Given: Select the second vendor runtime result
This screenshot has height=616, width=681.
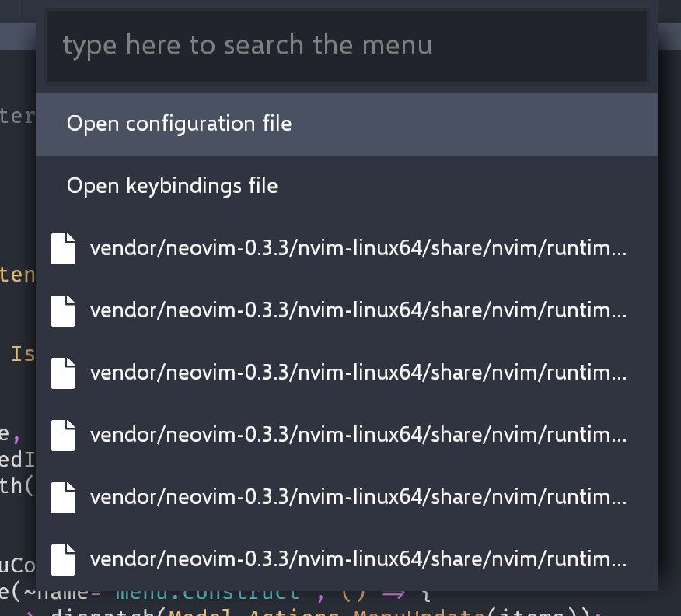Looking at the screenshot, I should [x=358, y=310].
